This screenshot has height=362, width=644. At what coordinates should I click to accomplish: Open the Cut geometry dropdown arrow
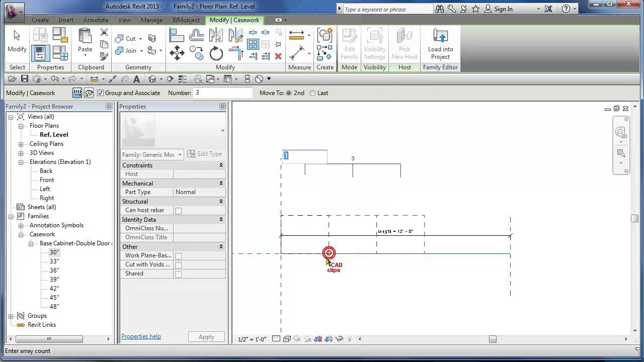click(x=140, y=39)
